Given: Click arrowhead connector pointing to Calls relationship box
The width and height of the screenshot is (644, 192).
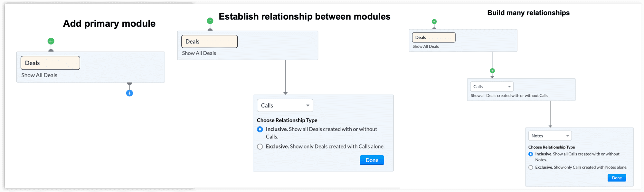Looking at the screenshot, I should (285, 93).
